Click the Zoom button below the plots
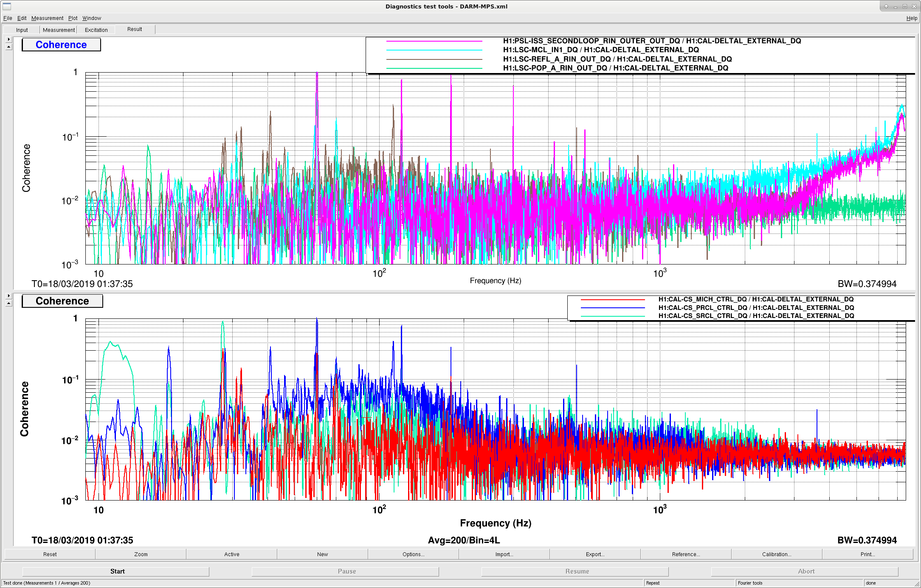 tap(141, 554)
